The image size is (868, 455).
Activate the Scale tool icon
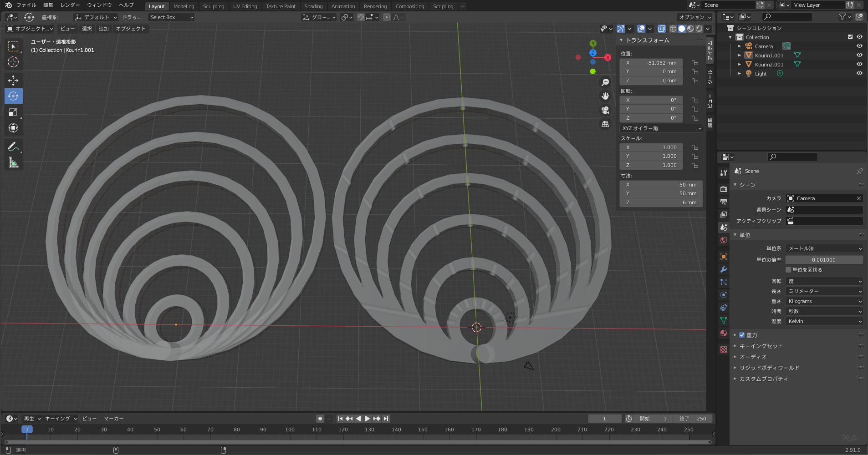tap(13, 112)
